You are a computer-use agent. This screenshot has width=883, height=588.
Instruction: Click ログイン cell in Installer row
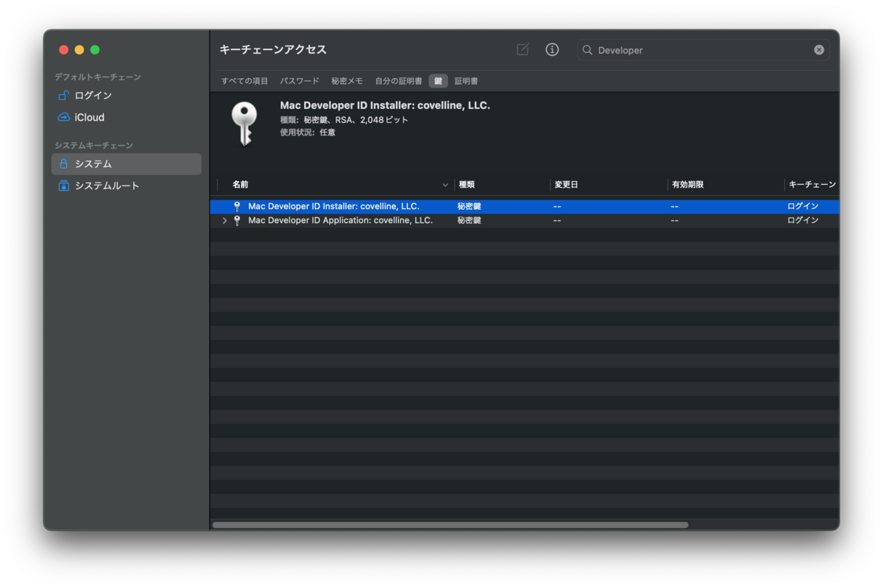point(803,207)
